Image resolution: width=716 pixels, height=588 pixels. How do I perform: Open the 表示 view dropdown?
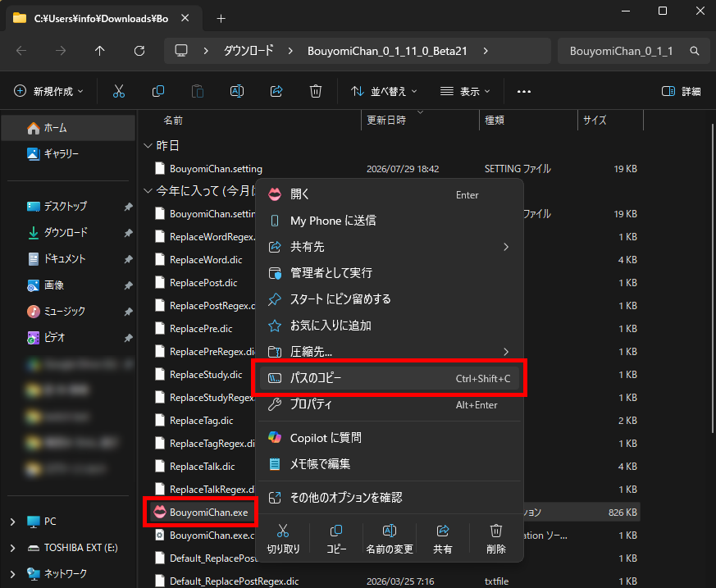[x=465, y=91]
